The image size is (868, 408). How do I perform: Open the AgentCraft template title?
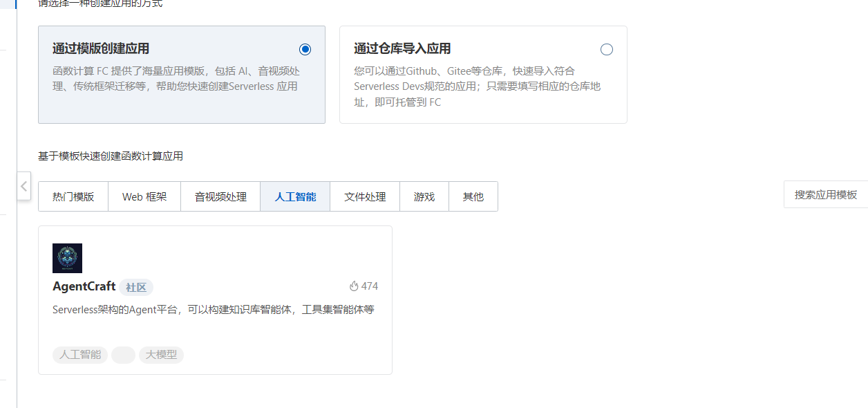tap(84, 286)
